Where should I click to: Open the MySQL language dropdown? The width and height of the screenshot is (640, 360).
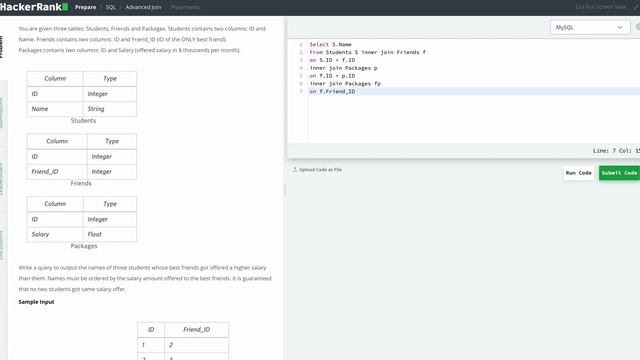point(590,27)
